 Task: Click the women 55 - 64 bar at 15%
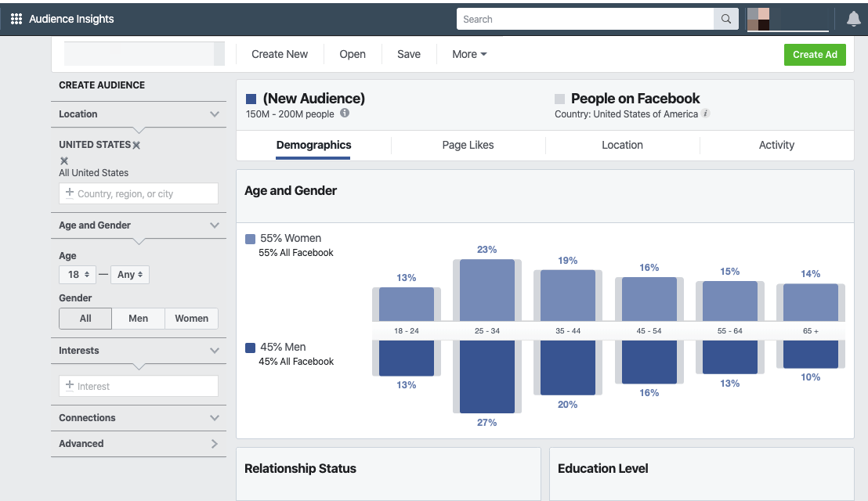[729, 301]
